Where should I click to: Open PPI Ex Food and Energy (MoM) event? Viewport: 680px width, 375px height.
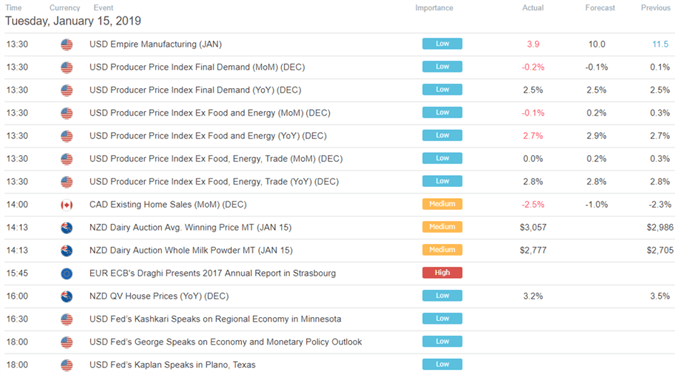[209, 113]
